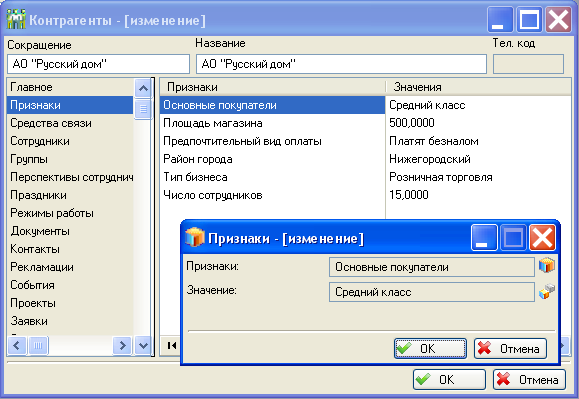The height and width of the screenshot is (399, 579).
Task: Select the Район города row
Action: coord(273,159)
